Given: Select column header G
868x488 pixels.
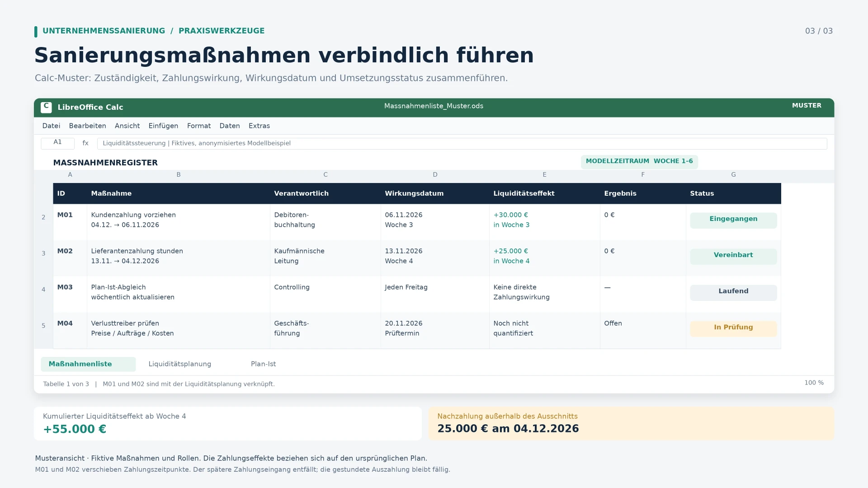Looking at the screenshot, I should click(733, 175).
